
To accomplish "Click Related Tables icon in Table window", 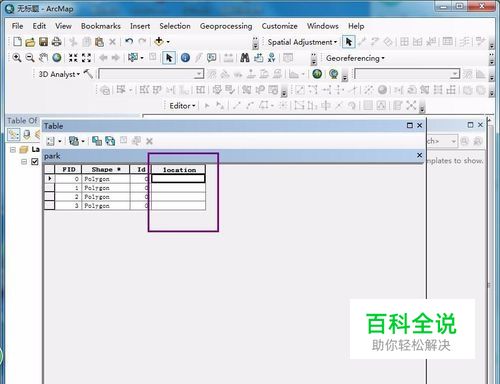I will (74, 141).
